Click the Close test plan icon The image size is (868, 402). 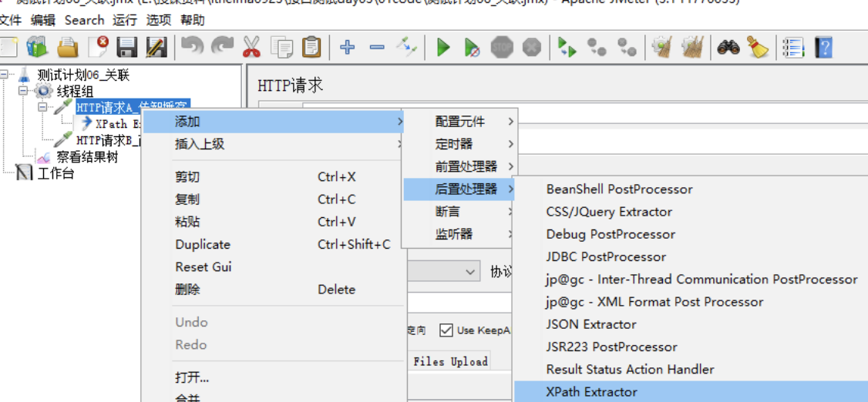click(99, 48)
